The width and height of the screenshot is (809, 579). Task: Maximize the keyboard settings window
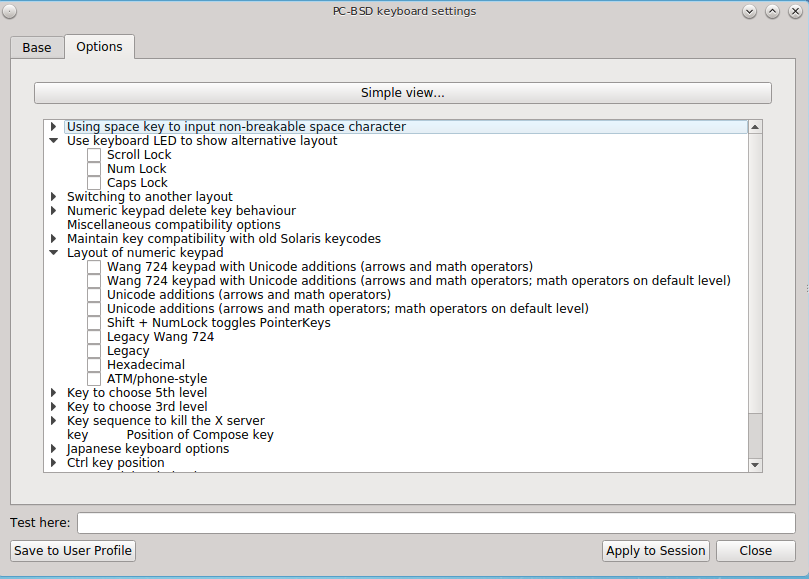pyautogui.click(x=772, y=11)
